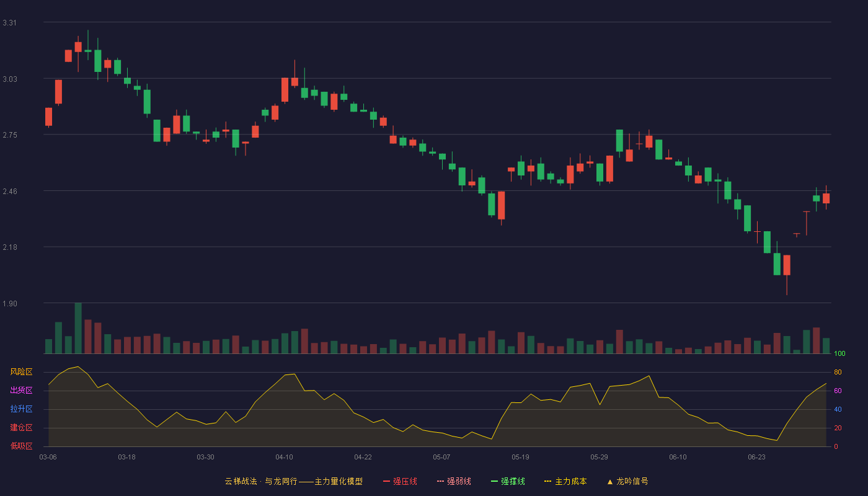Click the 出货区 zone label

point(21,391)
